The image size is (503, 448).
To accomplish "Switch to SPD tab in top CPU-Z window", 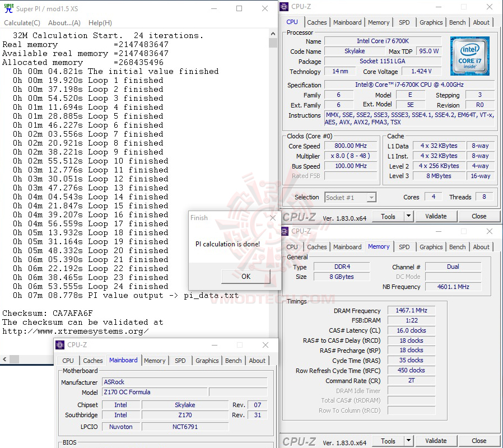I will pyautogui.click(x=404, y=22).
